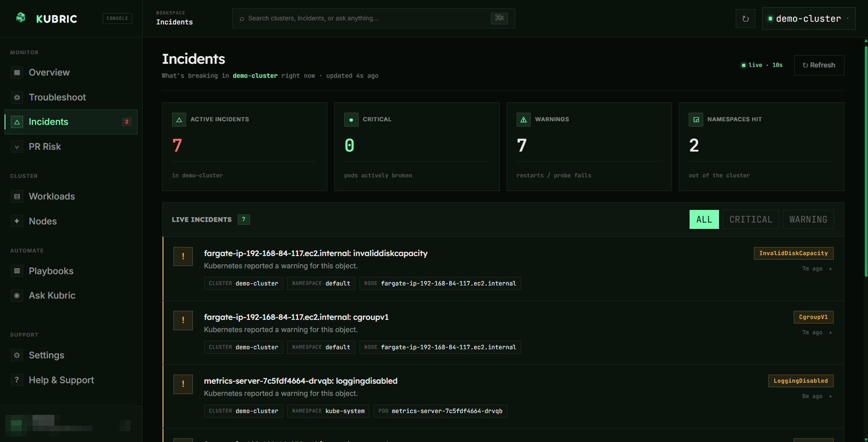The width and height of the screenshot is (868, 442).
Task: Select the ALL filter tab
Action: pos(704,219)
